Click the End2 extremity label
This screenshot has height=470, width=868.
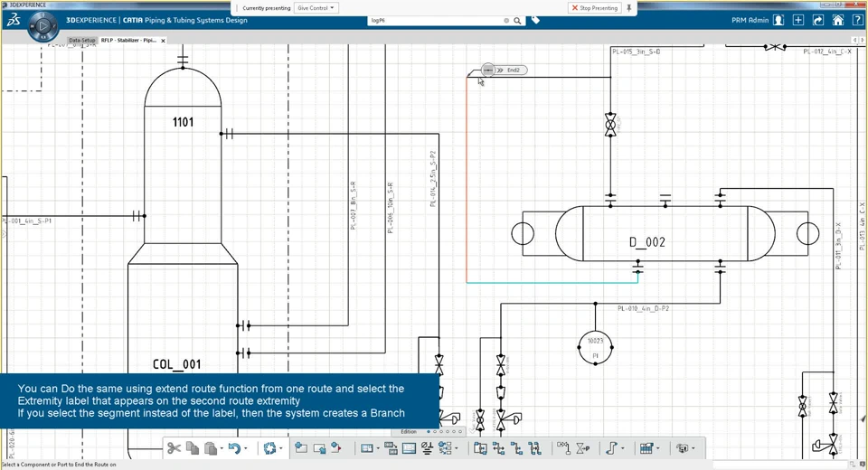pos(514,70)
